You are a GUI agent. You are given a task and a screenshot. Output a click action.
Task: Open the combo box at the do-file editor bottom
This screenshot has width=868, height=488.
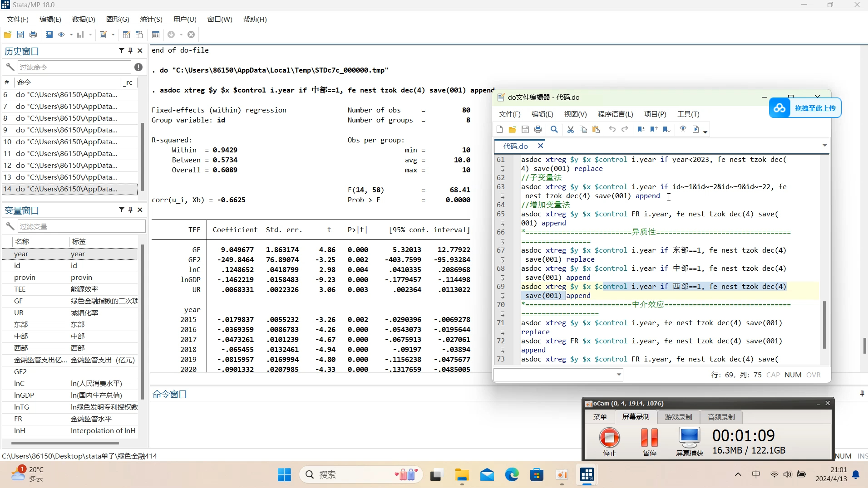(558, 375)
